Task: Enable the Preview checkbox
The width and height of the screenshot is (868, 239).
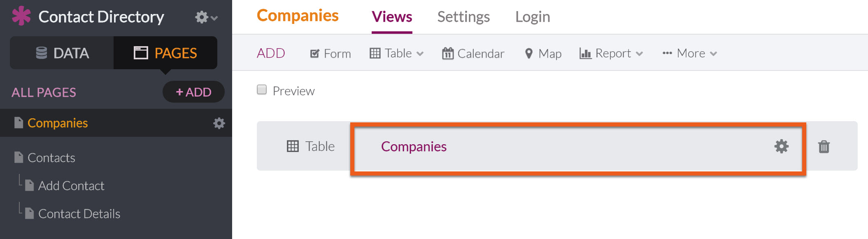Action: 262,90
